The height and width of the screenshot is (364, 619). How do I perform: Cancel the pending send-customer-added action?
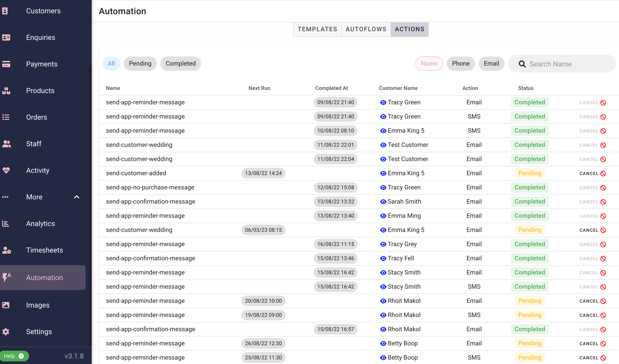tap(592, 173)
